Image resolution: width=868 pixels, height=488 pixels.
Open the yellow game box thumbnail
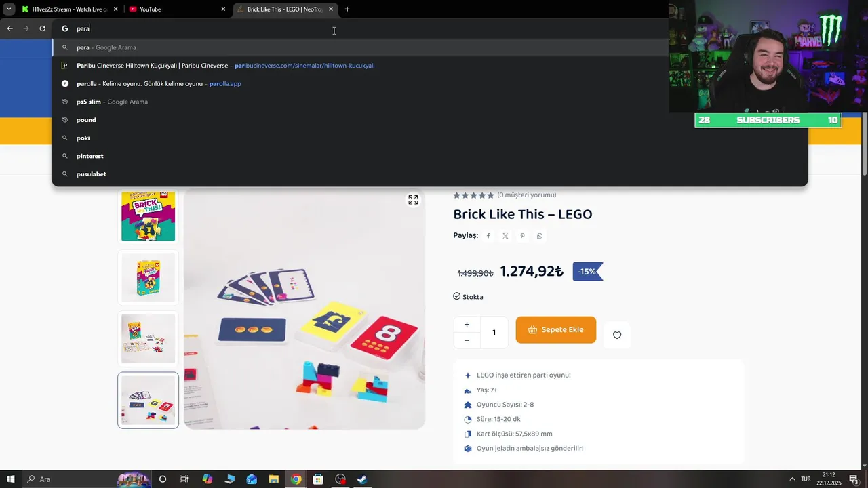pyautogui.click(x=149, y=277)
